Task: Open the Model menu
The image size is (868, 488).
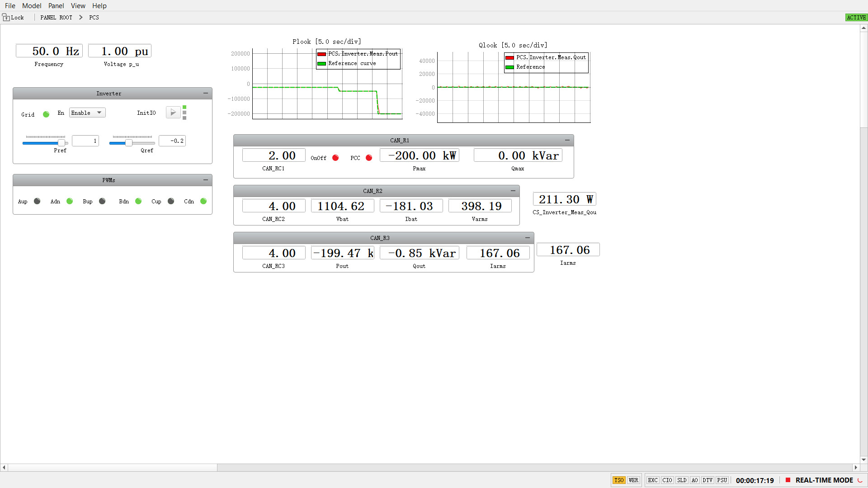Action: coord(32,5)
